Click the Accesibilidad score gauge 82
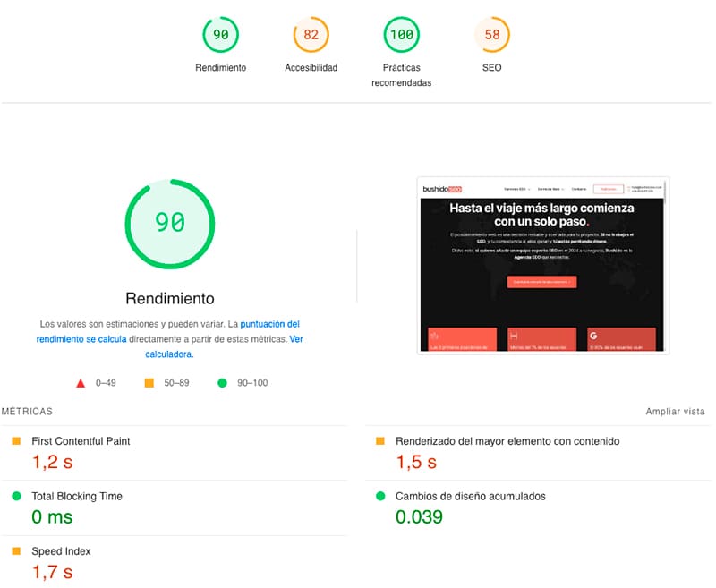Viewport: 716px width, 588px height. 311,35
